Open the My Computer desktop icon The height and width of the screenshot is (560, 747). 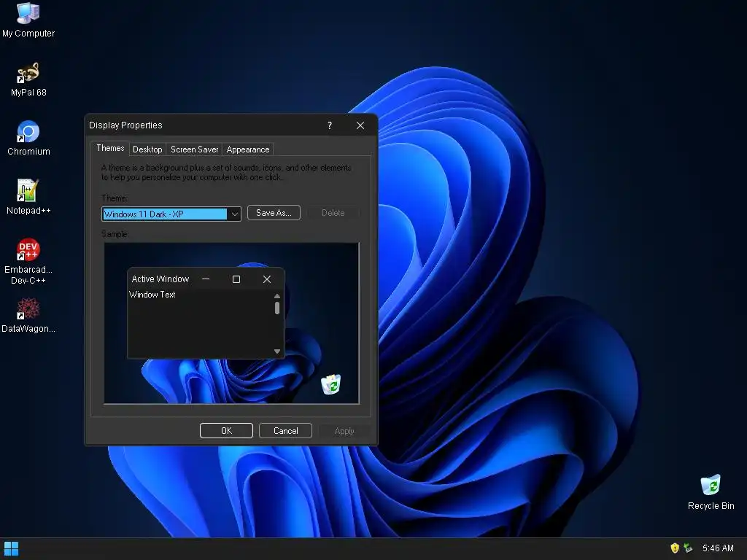pyautogui.click(x=28, y=20)
